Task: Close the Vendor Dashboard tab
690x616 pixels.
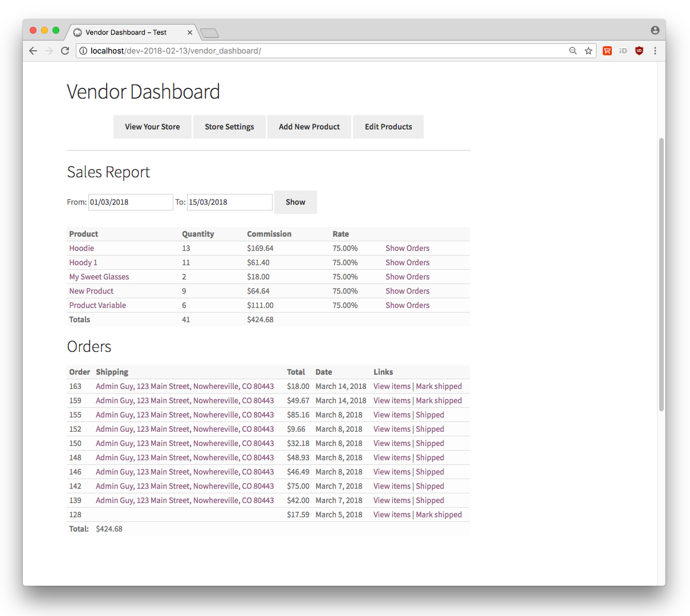Action: tap(190, 33)
